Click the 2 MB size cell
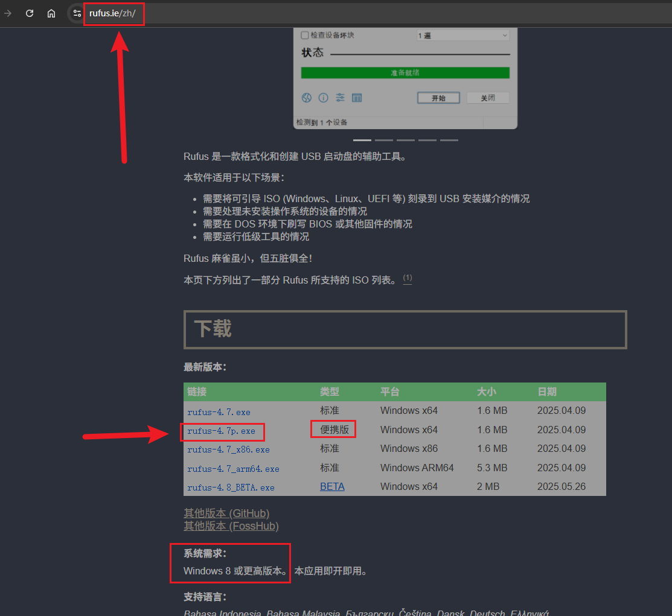The width and height of the screenshot is (672, 616). pyautogui.click(x=488, y=487)
